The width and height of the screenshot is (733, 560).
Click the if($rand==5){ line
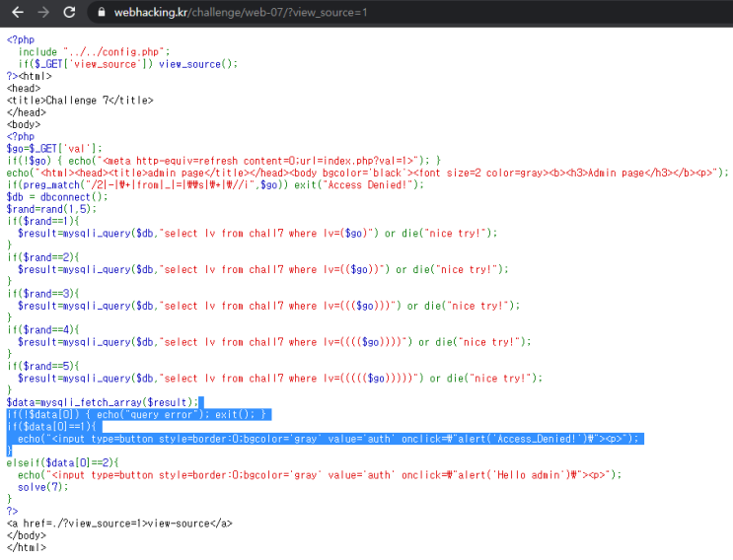pyautogui.click(x=43, y=366)
